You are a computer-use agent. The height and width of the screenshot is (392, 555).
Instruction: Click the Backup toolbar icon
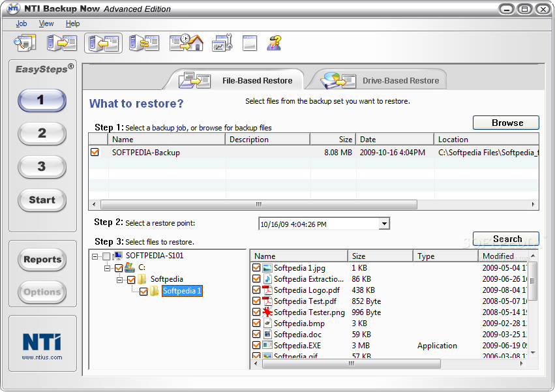[x=62, y=43]
